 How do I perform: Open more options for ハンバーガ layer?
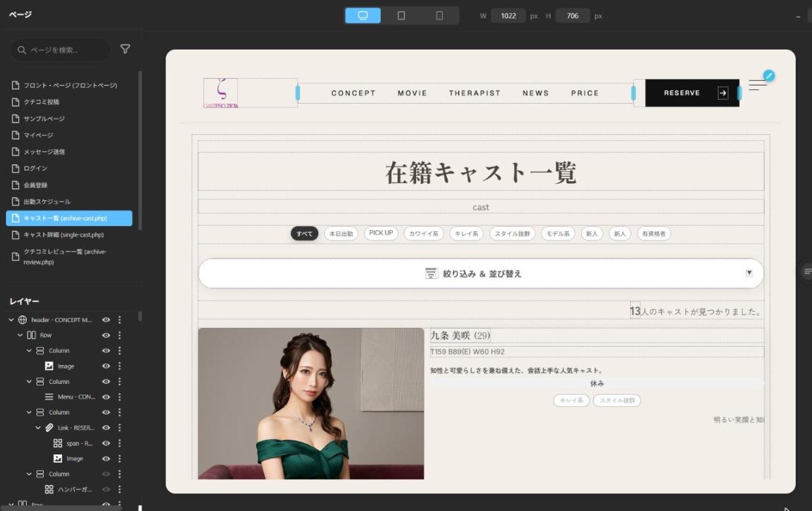point(119,489)
